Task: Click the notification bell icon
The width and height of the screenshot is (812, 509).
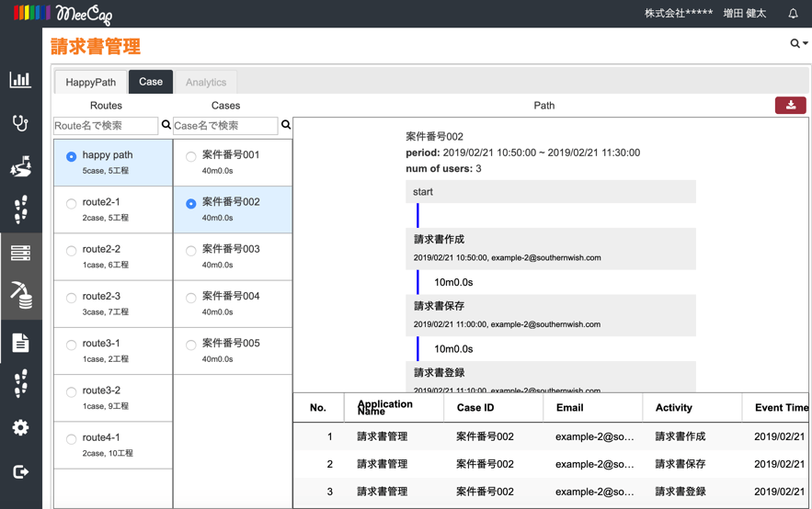Action: coord(793,14)
